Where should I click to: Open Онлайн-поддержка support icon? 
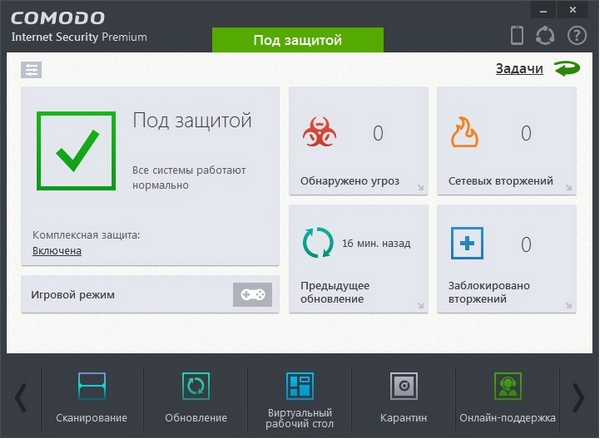507,386
